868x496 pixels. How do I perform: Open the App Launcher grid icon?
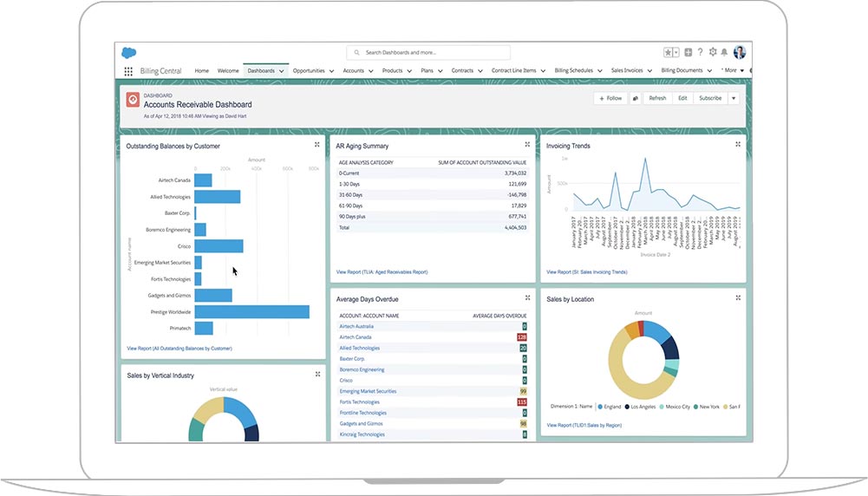click(128, 71)
